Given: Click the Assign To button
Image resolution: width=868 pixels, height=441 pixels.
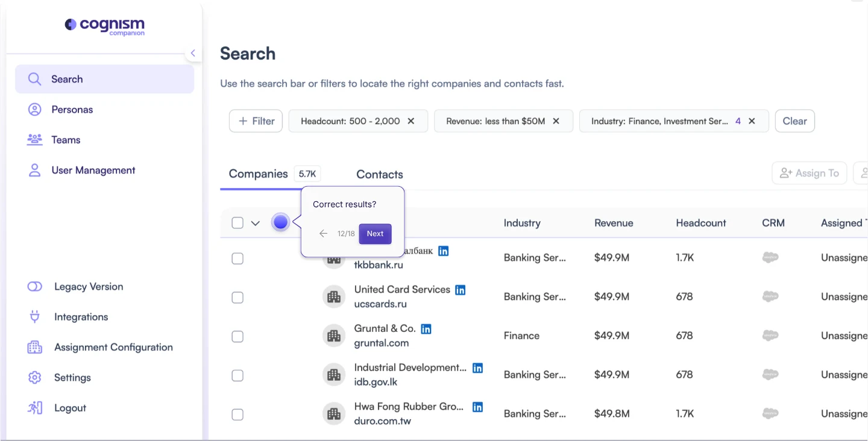Looking at the screenshot, I should (x=810, y=174).
